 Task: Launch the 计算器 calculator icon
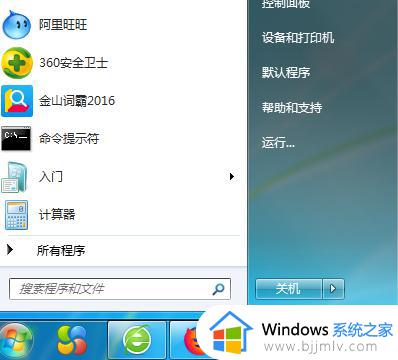(16, 215)
